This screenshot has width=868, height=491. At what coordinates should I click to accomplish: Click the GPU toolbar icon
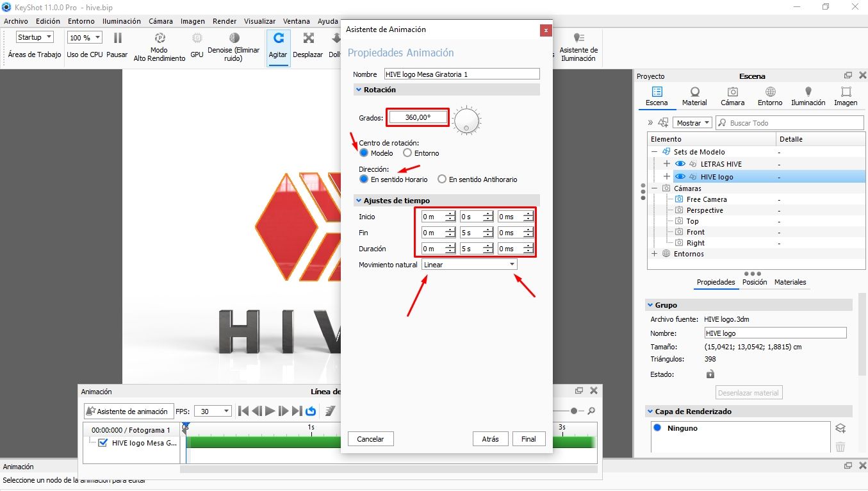[x=197, y=38]
